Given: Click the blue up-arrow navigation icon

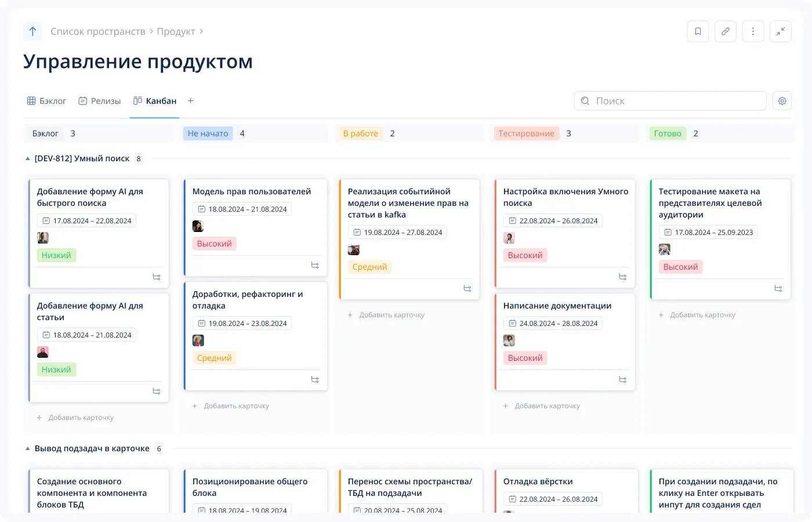Looking at the screenshot, I should tap(32, 31).
